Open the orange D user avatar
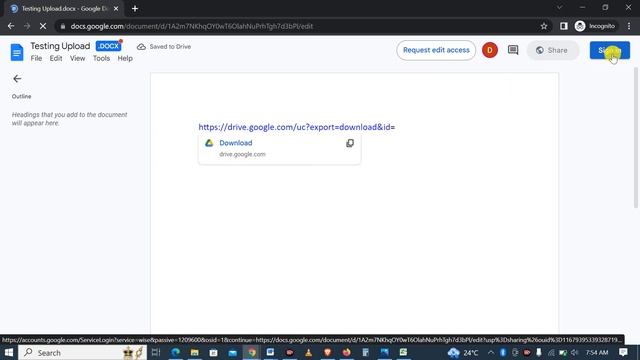Image resolution: width=640 pixels, height=360 pixels. 490,50
